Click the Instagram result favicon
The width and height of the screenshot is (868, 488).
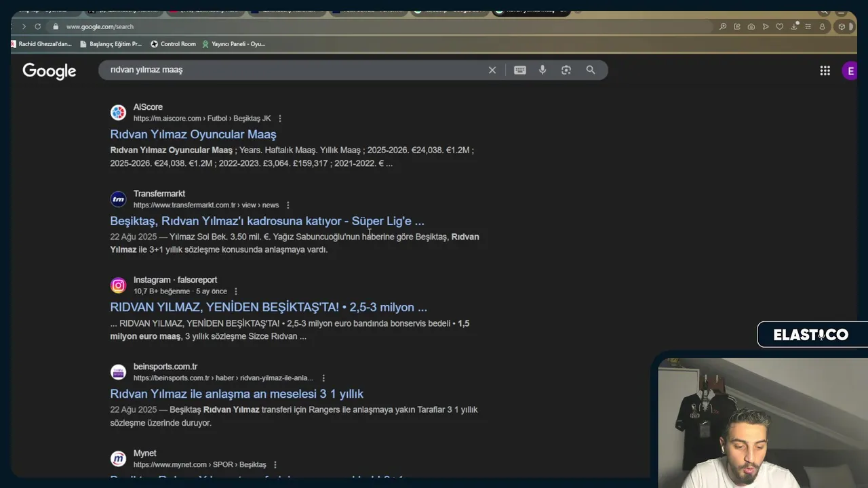point(119,285)
